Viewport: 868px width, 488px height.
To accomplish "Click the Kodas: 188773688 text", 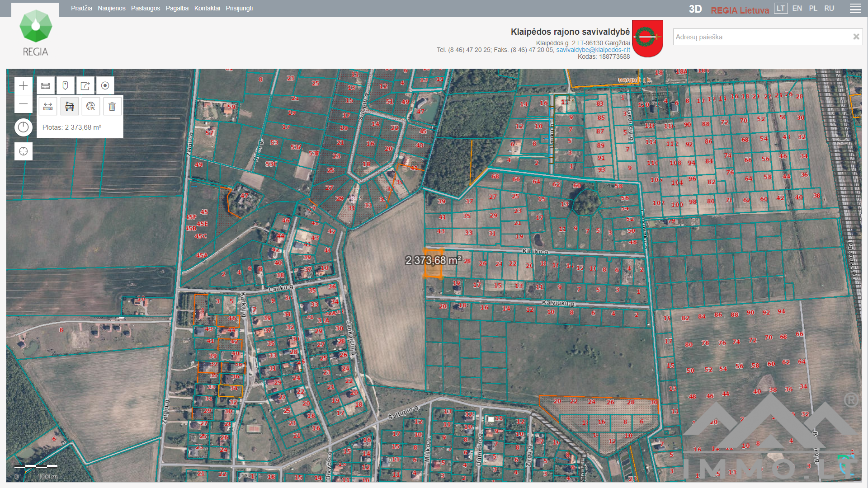I will click(x=604, y=56).
